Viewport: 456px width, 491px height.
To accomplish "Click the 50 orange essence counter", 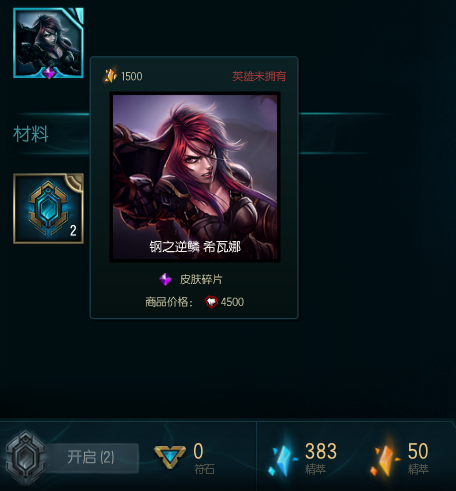I will [x=418, y=451].
